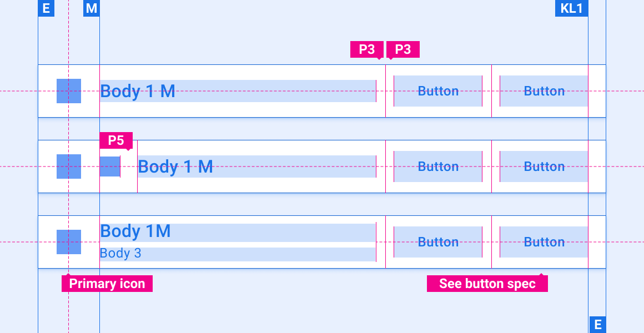Screen dimensions: 644x333
Task: Click the primary icon square in the top row
Action: (69, 91)
